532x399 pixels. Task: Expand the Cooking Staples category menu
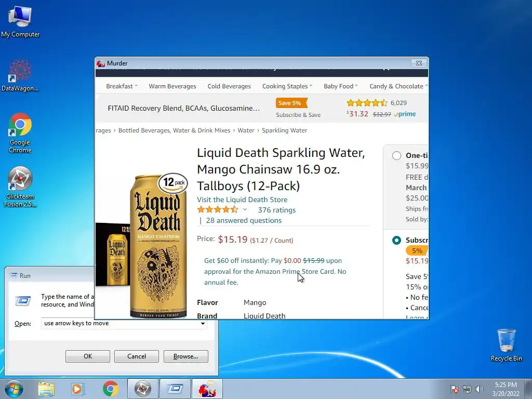click(x=287, y=86)
